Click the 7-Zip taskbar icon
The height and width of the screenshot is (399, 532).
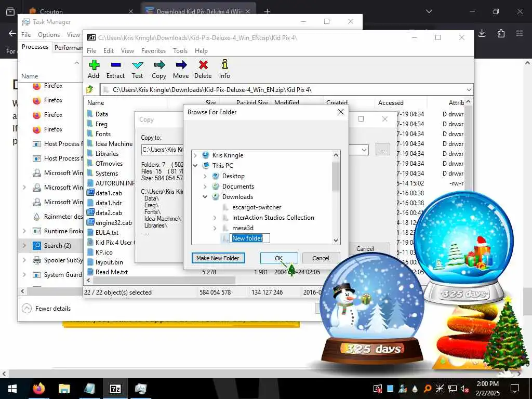(115, 389)
